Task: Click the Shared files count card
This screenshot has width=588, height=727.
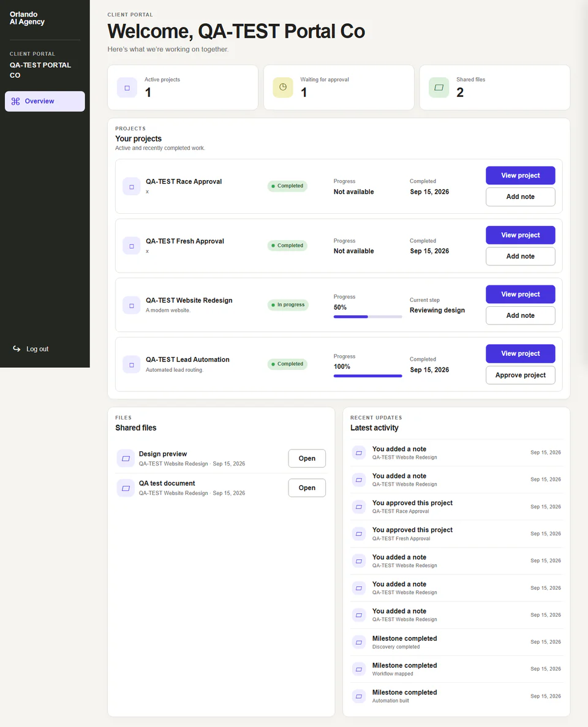Action: point(495,88)
